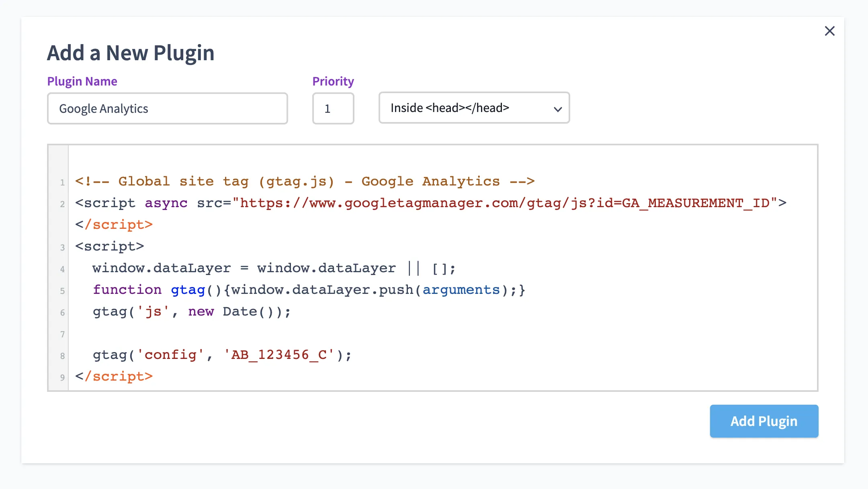Click the dropdown chevron arrow

557,109
